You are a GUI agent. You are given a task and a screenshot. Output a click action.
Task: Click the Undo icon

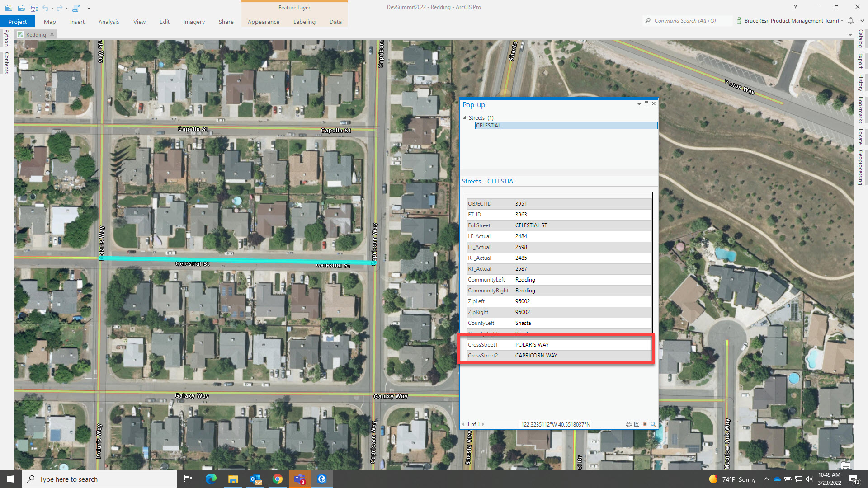(x=45, y=8)
